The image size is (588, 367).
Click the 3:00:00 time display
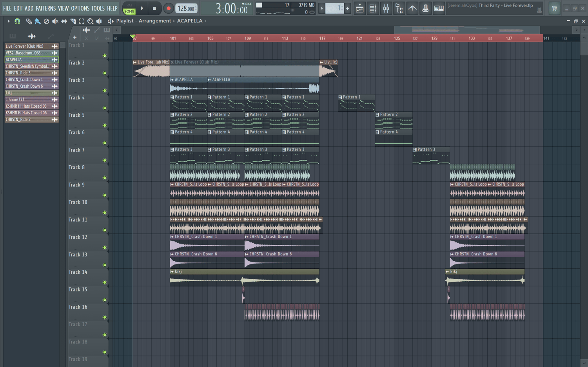click(231, 8)
